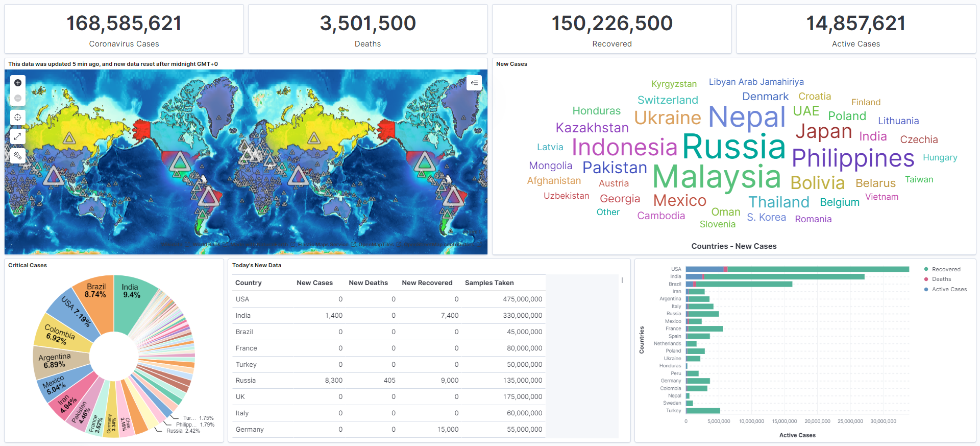
Task: Click Nepal in the New Cases cloud
Action: coord(747,118)
